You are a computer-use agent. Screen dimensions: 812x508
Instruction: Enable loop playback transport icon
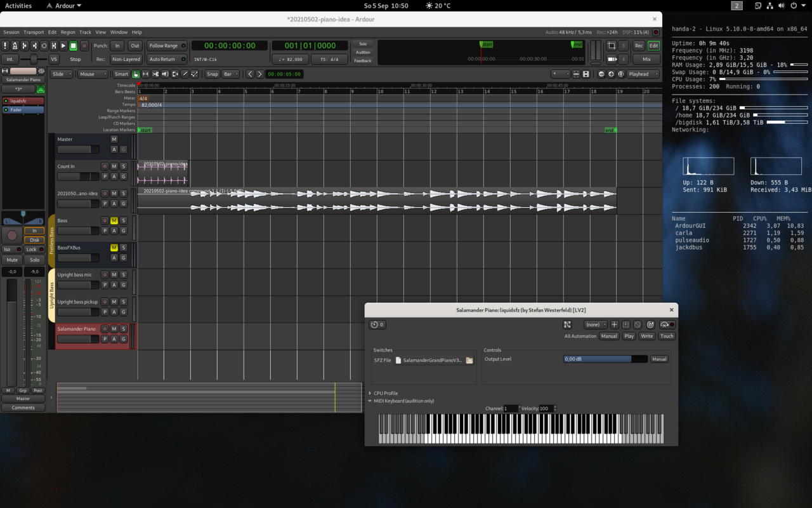(44, 46)
